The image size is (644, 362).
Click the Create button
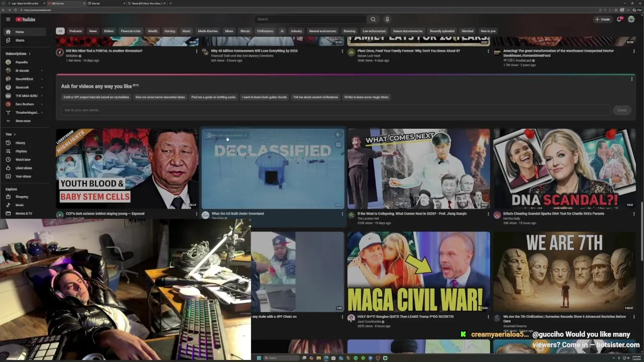tap(602, 19)
